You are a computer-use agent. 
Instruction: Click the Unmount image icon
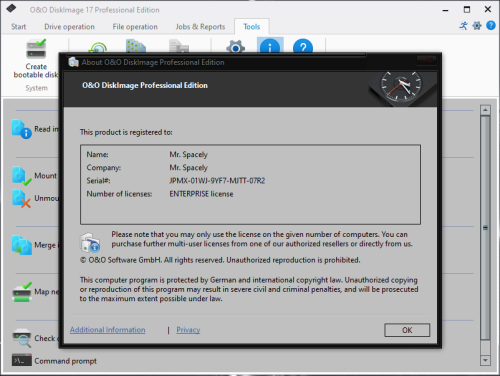[x=22, y=199]
